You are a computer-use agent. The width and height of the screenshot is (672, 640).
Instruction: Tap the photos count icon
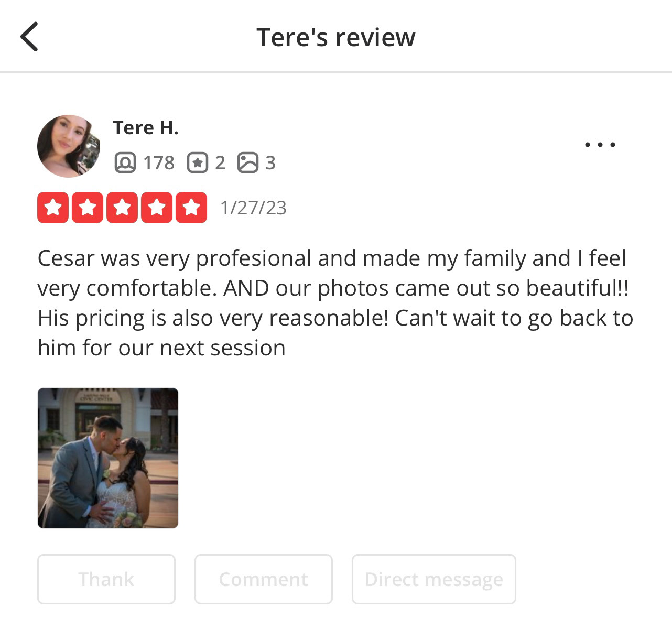(x=248, y=162)
